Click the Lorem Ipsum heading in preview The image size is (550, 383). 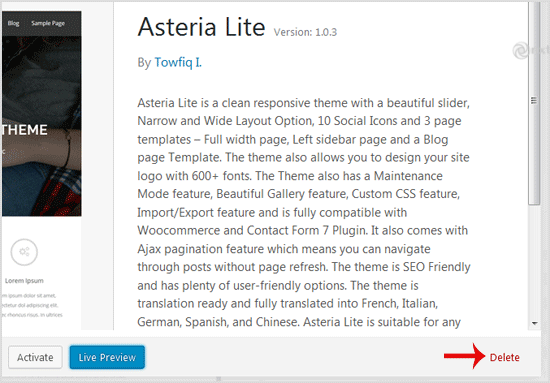point(24,281)
